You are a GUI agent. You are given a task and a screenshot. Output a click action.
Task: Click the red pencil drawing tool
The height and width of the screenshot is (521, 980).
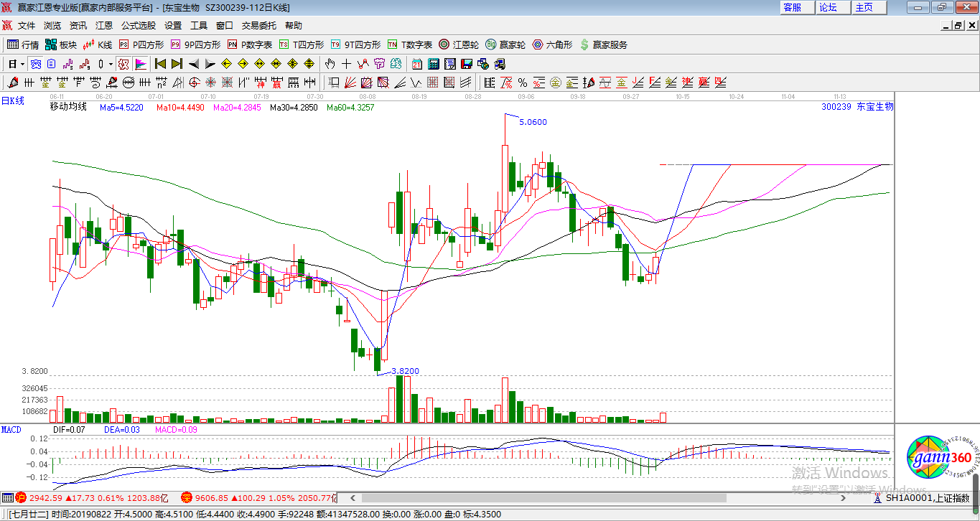coord(12,83)
